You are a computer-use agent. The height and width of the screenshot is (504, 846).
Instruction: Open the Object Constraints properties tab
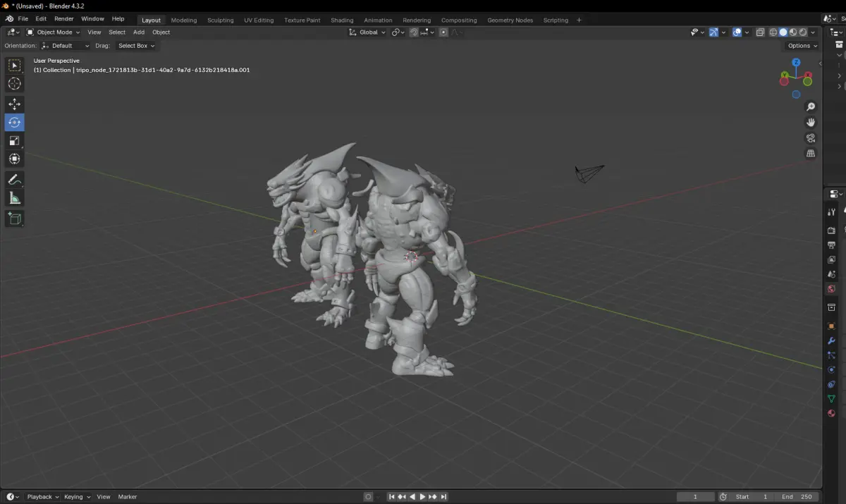(x=831, y=384)
